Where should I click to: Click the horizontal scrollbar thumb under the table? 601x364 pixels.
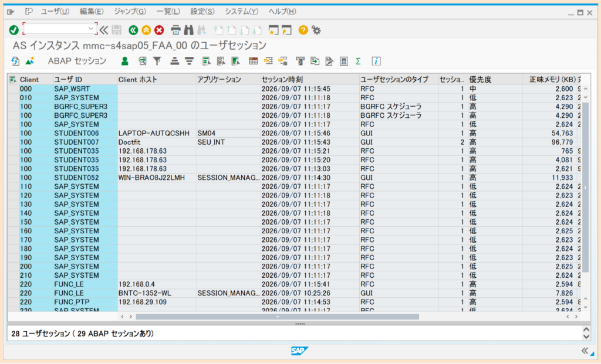coord(277,317)
